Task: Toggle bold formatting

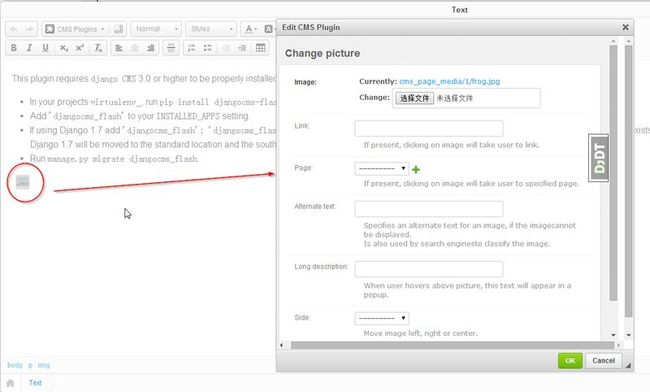Action: [x=14, y=48]
